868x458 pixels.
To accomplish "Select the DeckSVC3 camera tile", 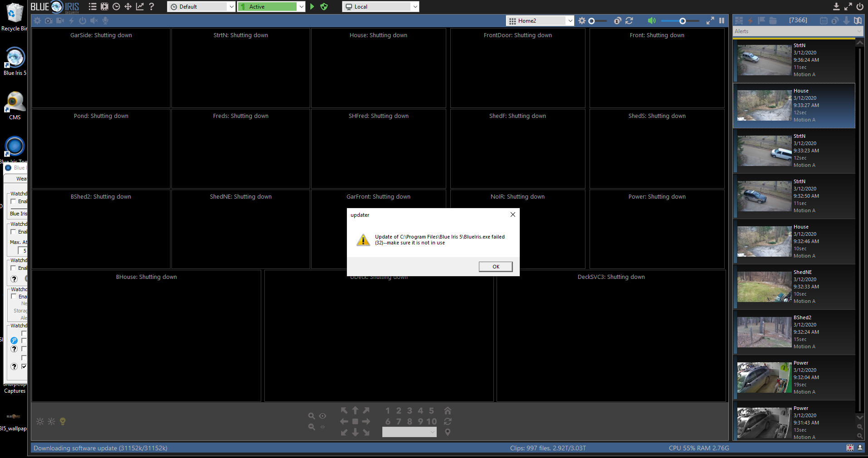I will tap(611, 336).
